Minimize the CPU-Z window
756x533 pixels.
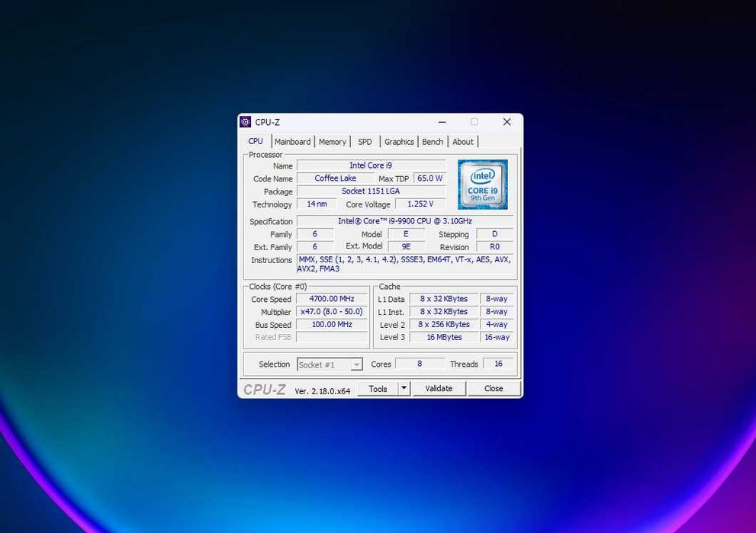point(442,122)
